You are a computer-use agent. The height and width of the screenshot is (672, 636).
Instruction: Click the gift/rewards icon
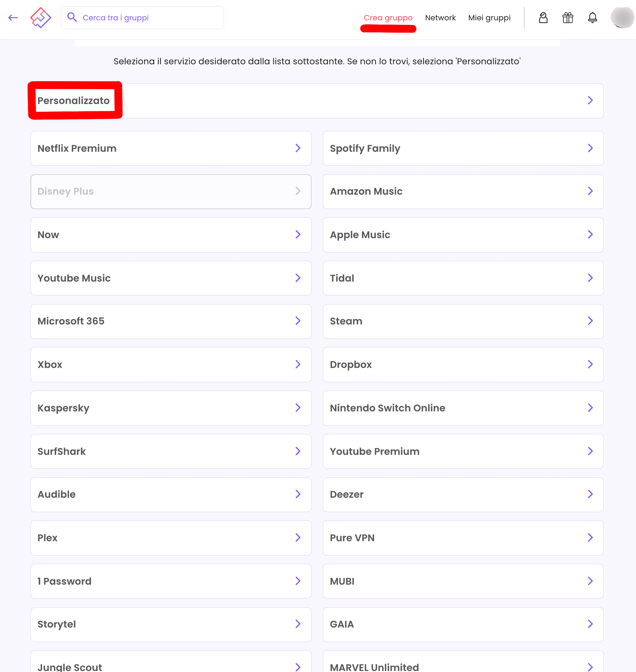pyautogui.click(x=567, y=17)
